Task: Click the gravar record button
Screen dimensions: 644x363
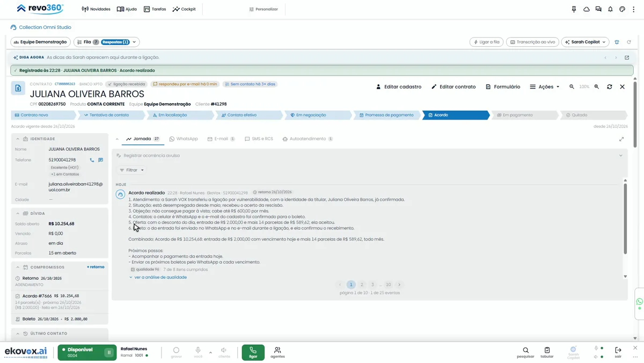Action: (176, 352)
